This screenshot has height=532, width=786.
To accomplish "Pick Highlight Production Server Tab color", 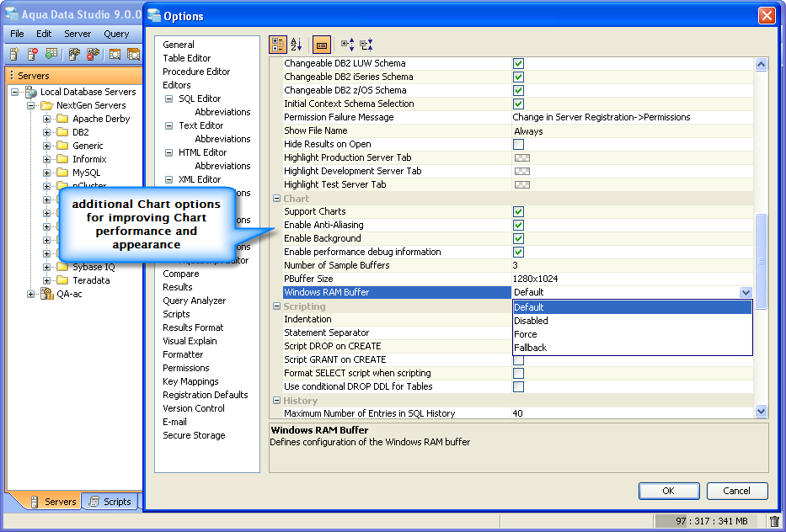I will pyautogui.click(x=522, y=157).
